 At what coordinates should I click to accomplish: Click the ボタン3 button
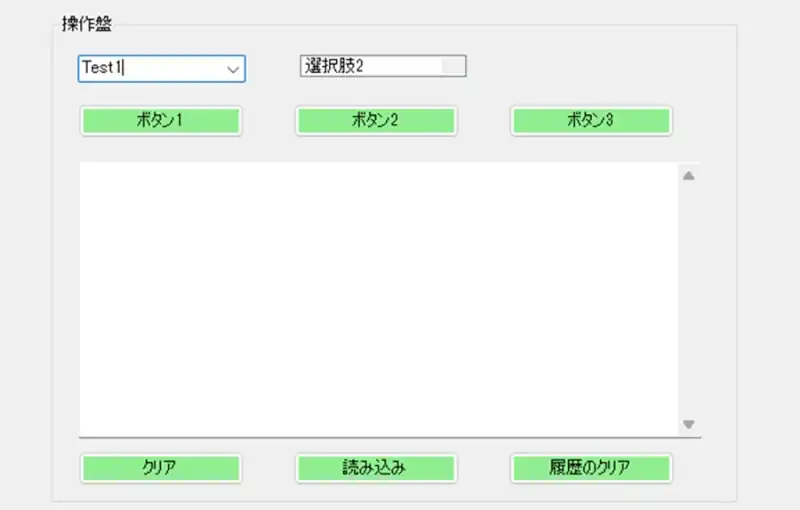click(x=591, y=121)
